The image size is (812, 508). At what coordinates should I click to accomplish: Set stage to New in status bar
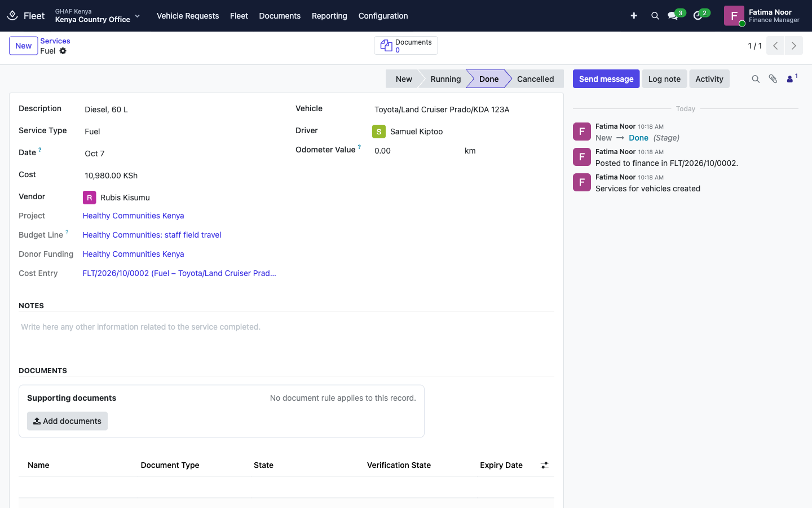click(x=403, y=79)
